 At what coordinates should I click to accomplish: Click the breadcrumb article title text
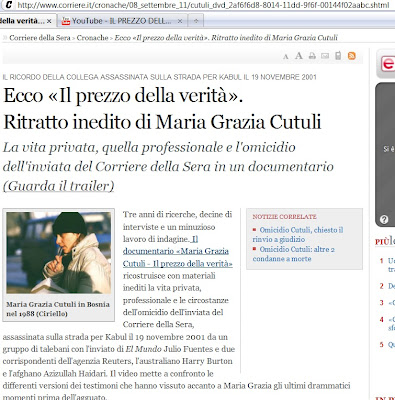coord(226,38)
